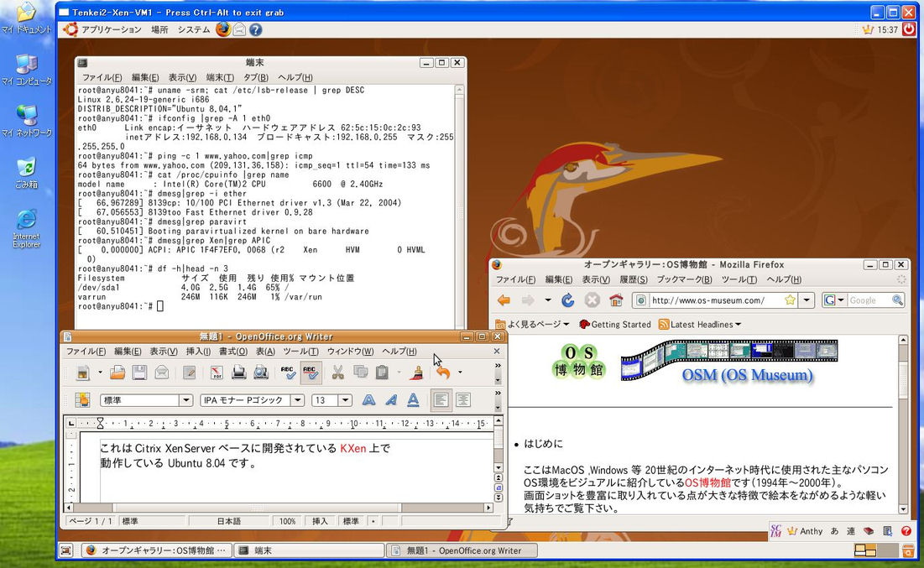This screenshot has height=568, width=924.
Task: Toggle Centered alignment in Writer toolbar
Action: [x=464, y=400]
